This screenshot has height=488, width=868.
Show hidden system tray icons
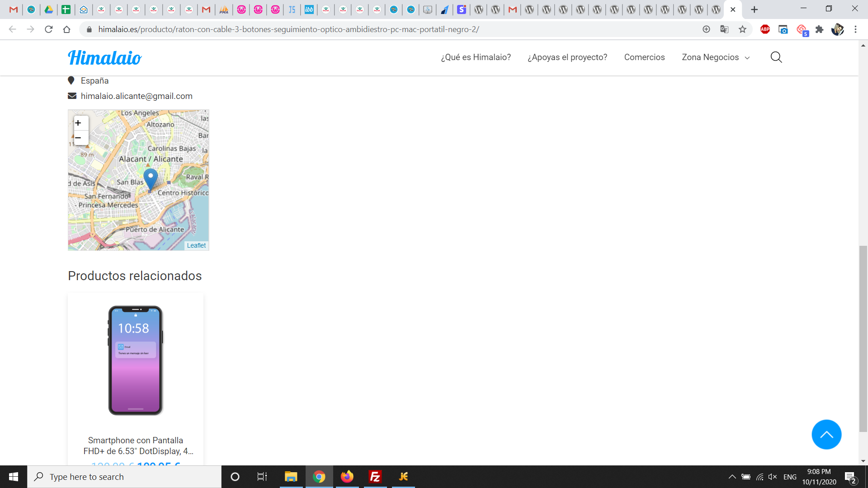[732, 477]
